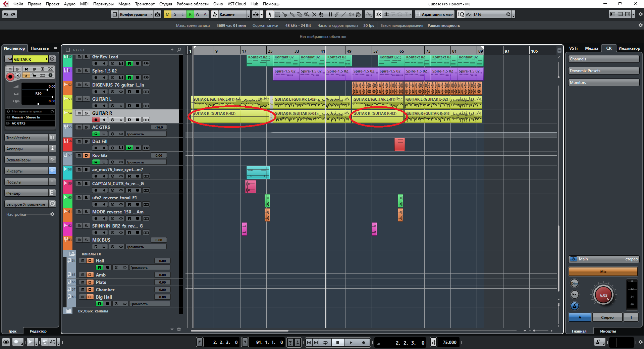This screenshot has width=644, height=349.
Task: Open the Адаптация к масштабу grid dropdown
Action: point(434,14)
